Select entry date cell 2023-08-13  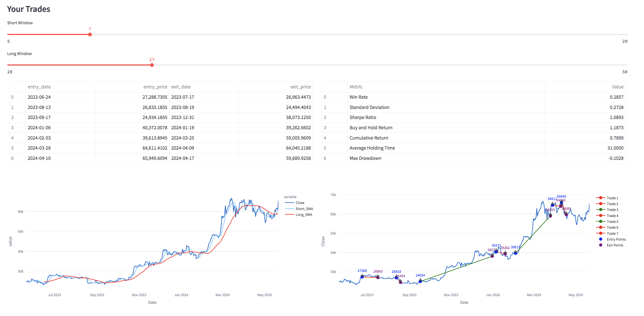60,107
